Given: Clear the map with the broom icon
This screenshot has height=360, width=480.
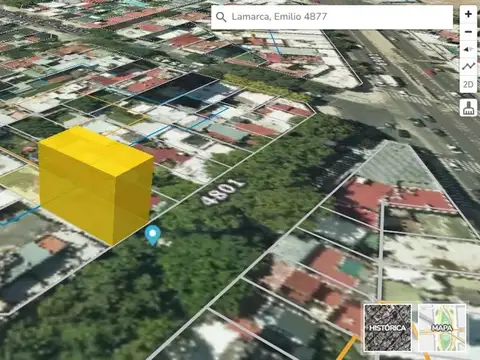Looking at the screenshot, I should coord(468,108).
